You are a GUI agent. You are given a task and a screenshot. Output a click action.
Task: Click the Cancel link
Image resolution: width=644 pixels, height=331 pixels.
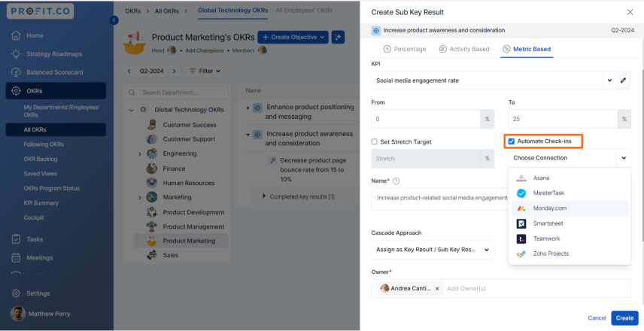[597, 318]
